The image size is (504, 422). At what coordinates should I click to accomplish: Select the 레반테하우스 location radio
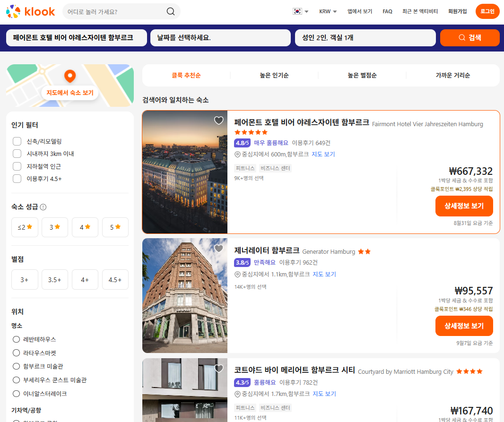pos(16,339)
